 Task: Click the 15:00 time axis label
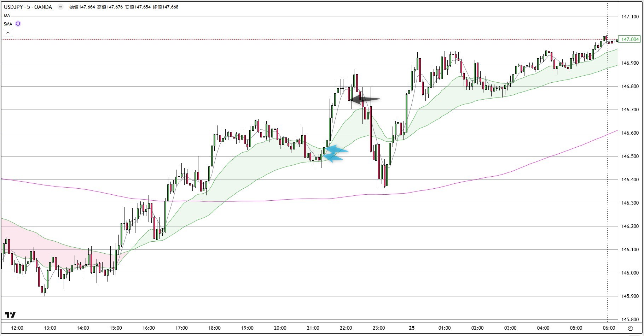click(x=116, y=328)
